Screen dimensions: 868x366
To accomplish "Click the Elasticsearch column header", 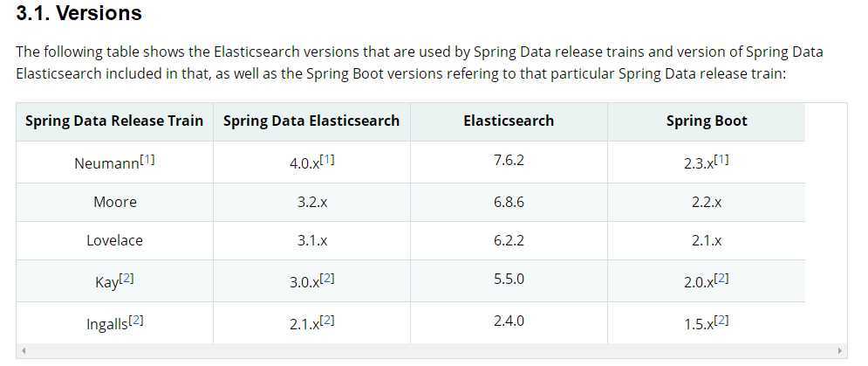I will click(x=509, y=121).
